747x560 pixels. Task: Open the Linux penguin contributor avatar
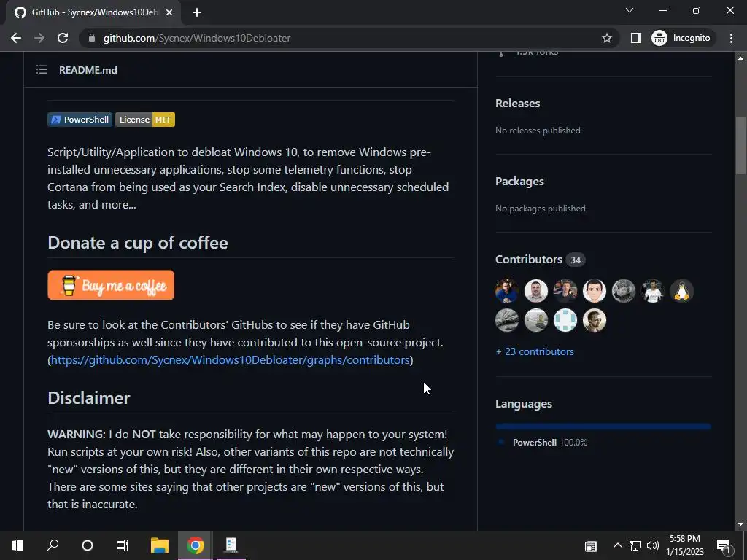point(682,291)
